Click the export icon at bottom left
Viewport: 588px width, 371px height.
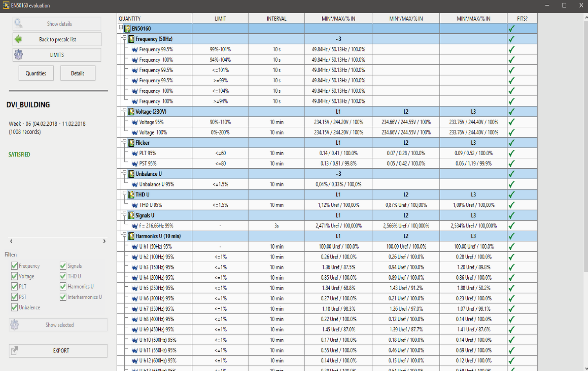coord(15,351)
